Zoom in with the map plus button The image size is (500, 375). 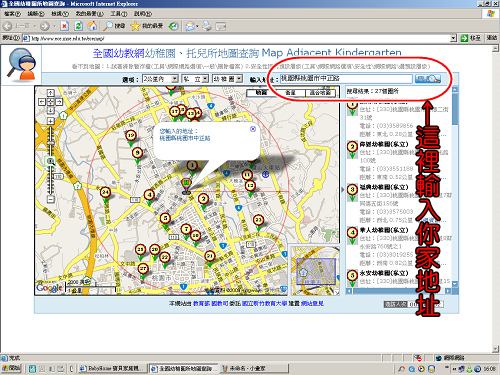coord(50,121)
